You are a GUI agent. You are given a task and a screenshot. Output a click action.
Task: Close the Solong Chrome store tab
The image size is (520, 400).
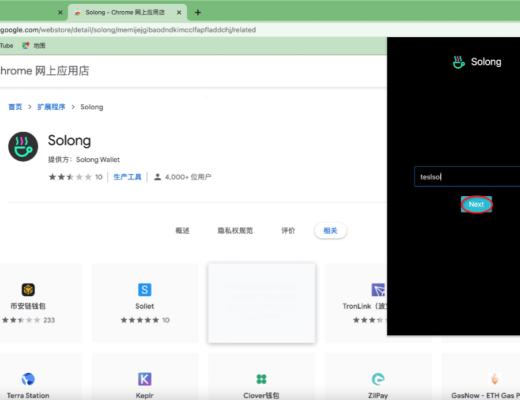179,13
